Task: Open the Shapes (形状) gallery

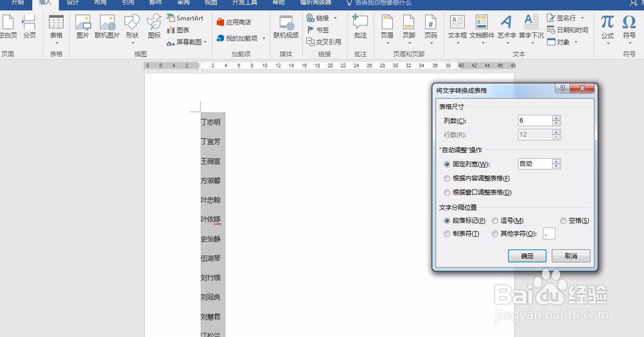Action: pyautogui.click(x=132, y=29)
